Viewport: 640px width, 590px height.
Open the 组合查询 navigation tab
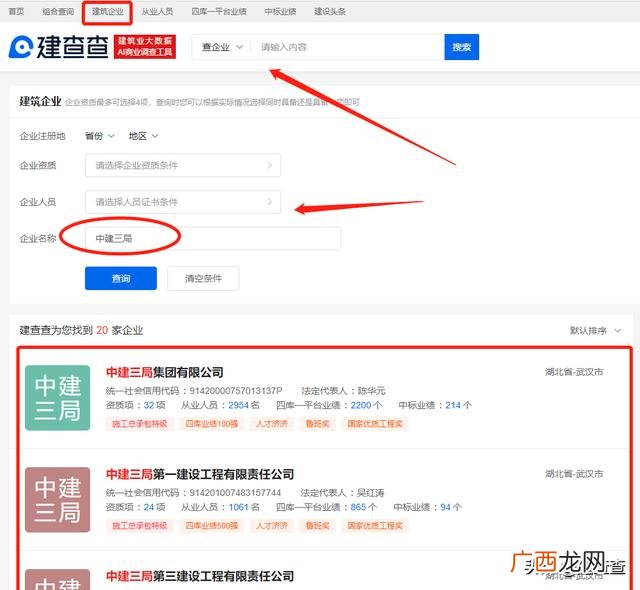(58, 11)
